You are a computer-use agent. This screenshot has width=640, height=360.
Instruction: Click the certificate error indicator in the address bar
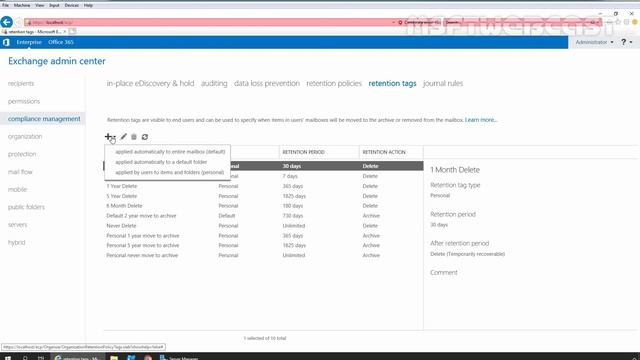click(419, 22)
